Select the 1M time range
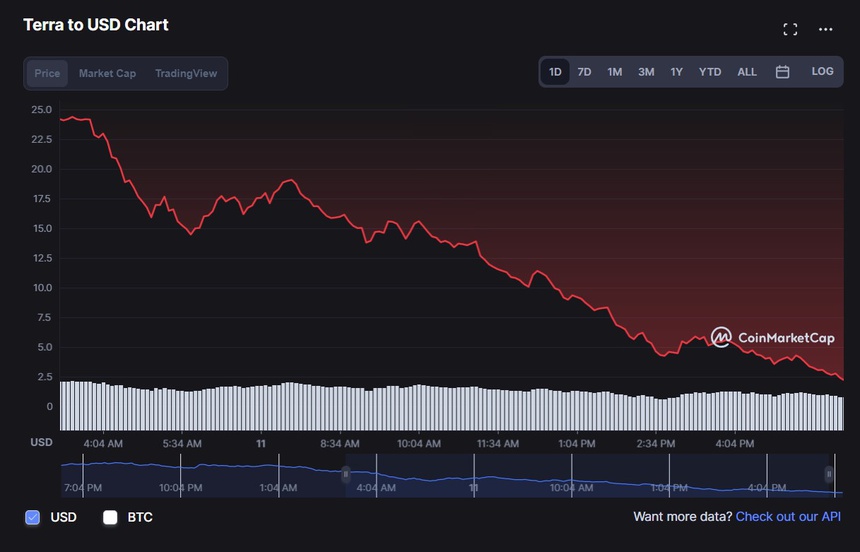 (615, 72)
